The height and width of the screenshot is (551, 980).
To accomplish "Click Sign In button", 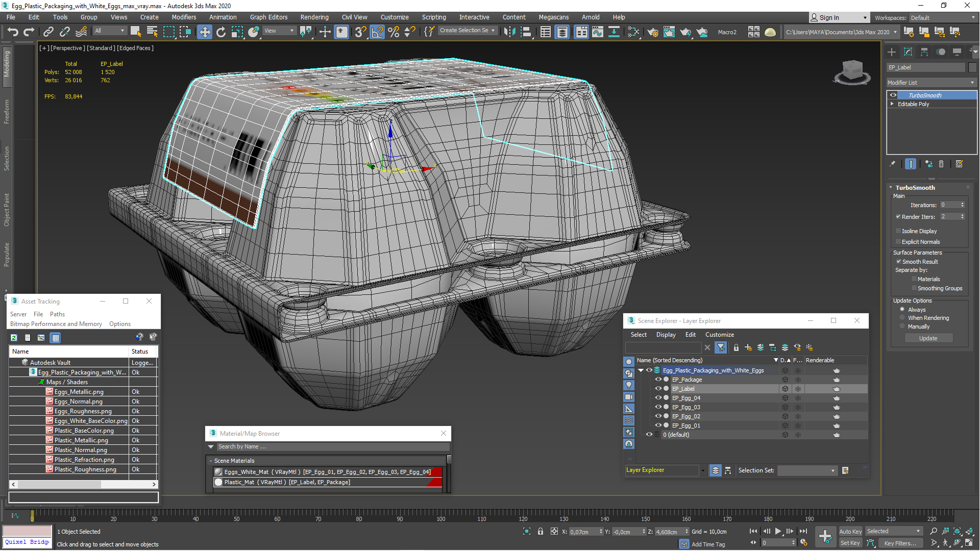I will [839, 18].
